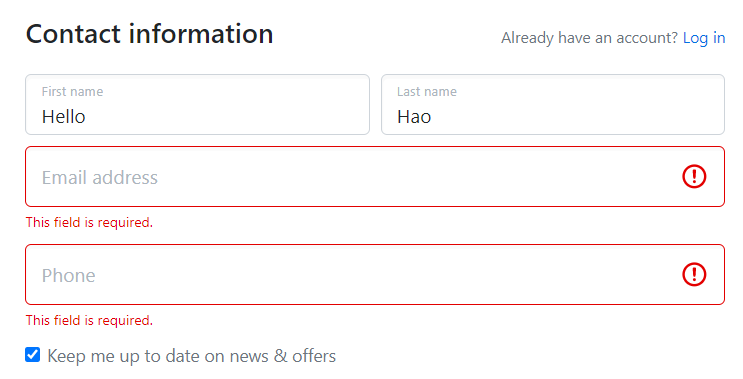Click the error icon in Email address field
This screenshot has height=379, width=743.
coord(694,177)
